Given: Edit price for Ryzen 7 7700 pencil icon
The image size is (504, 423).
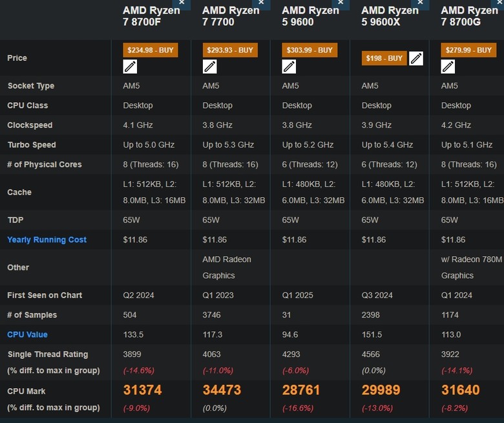Looking at the screenshot, I should coord(209,67).
